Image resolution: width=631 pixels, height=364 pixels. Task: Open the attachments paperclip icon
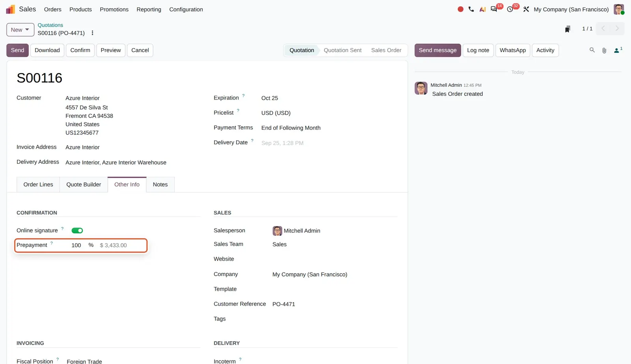(x=604, y=50)
